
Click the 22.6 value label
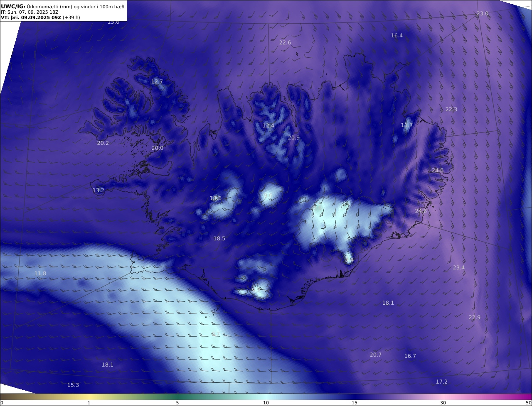pos(285,43)
